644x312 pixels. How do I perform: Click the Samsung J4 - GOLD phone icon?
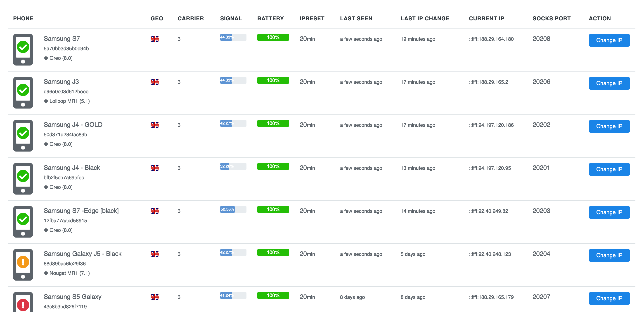[23, 135]
